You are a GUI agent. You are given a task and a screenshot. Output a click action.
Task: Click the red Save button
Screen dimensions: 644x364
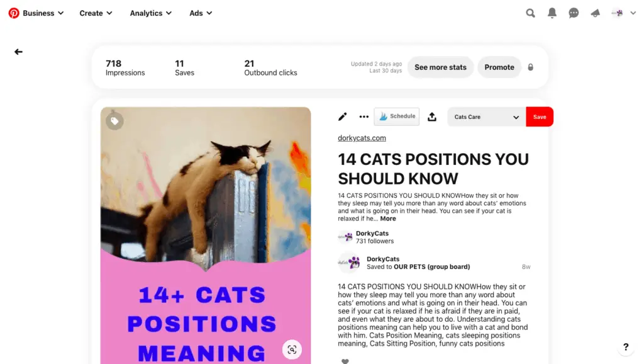pos(540,117)
